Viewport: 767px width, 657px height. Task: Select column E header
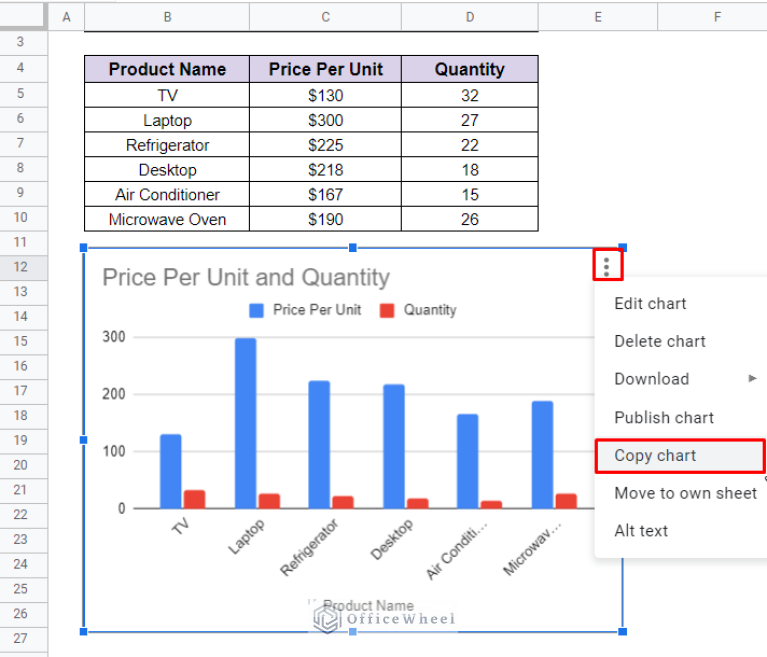(x=598, y=17)
